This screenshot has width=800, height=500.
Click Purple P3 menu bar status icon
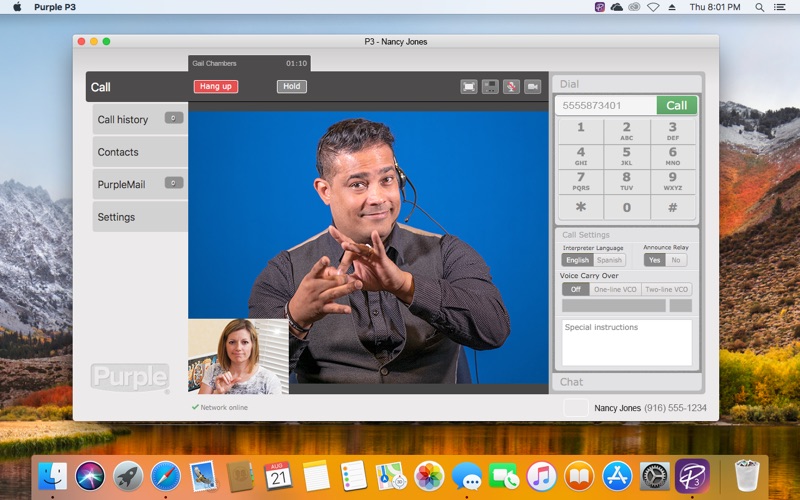click(x=600, y=7)
